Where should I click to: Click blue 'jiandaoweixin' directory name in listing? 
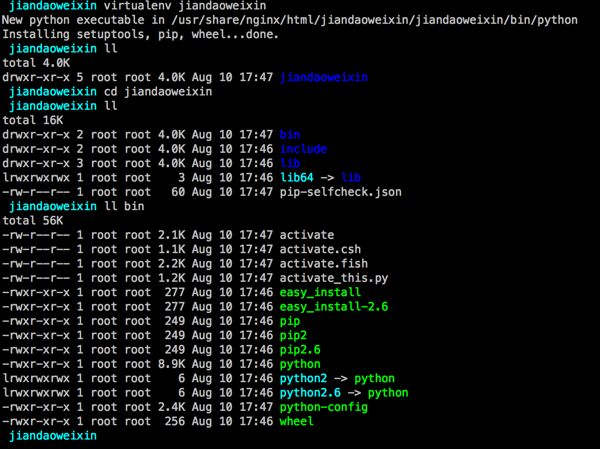tap(324, 77)
